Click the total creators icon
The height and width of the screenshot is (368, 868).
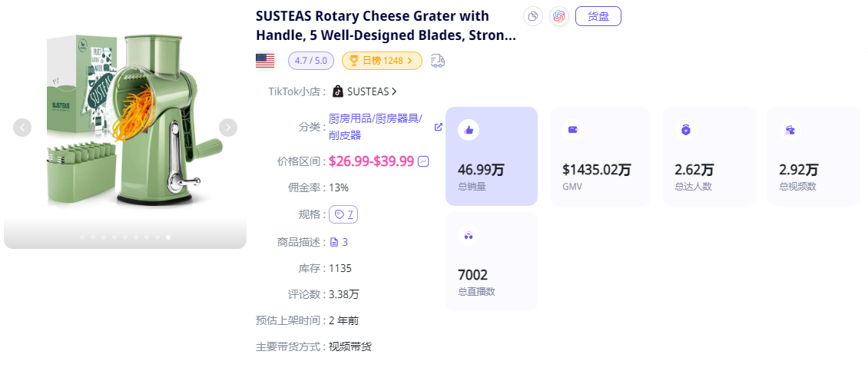tap(685, 130)
